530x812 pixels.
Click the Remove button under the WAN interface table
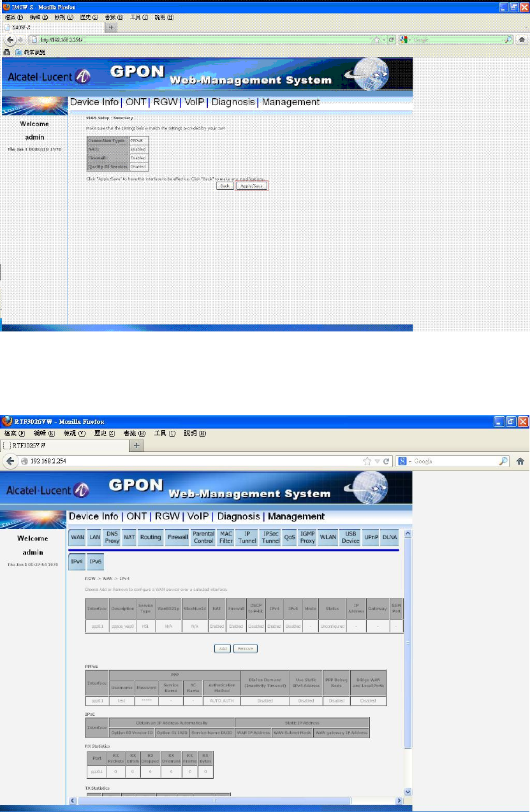(x=246, y=648)
